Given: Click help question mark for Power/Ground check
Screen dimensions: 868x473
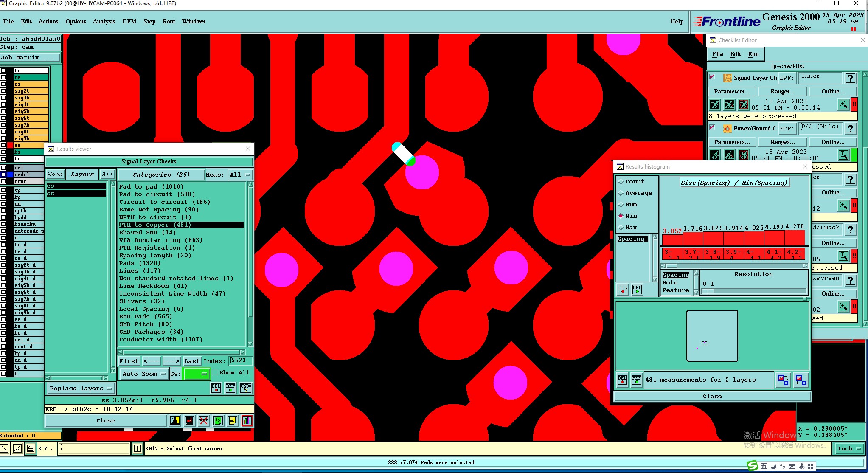Looking at the screenshot, I should 850,129.
